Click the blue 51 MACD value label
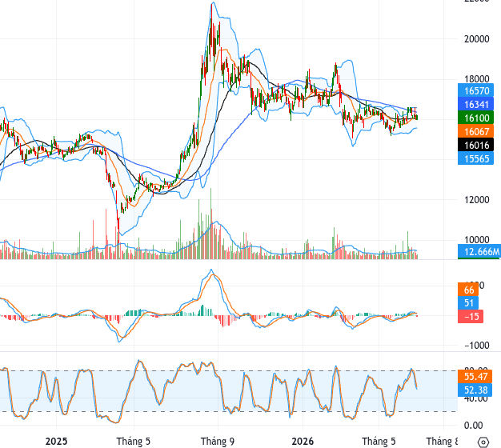501x448 pixels. tap(468, 302)
